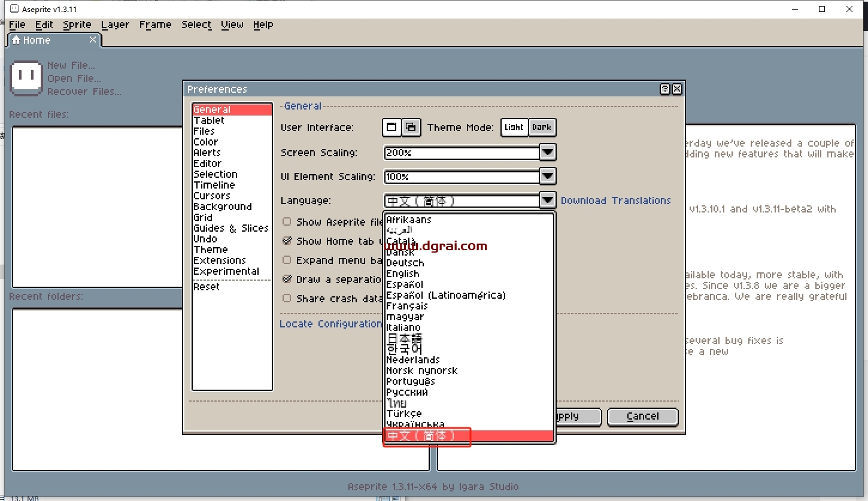Select the Timeline preferences section
The height and width of the screenshot is (501, 868).
[232, 185]
